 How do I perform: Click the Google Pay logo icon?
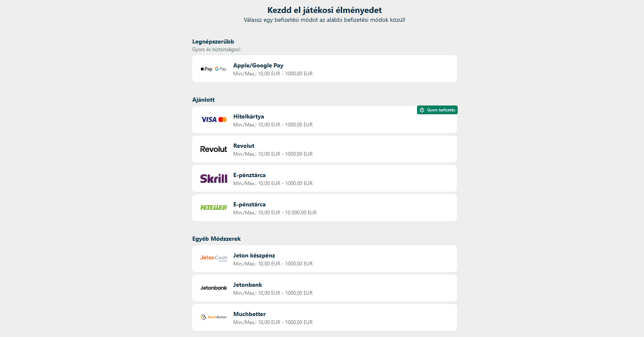tap(221, 69)
